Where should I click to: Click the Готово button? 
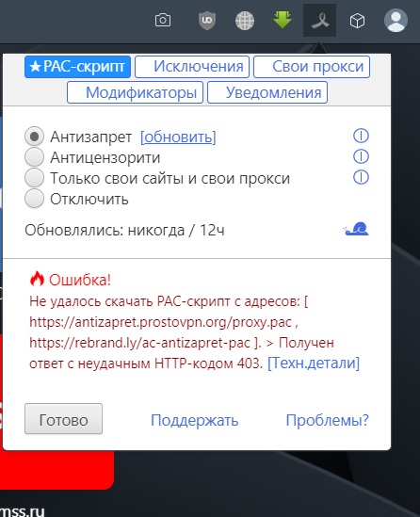pyautogui.click(x=64, y=419)
